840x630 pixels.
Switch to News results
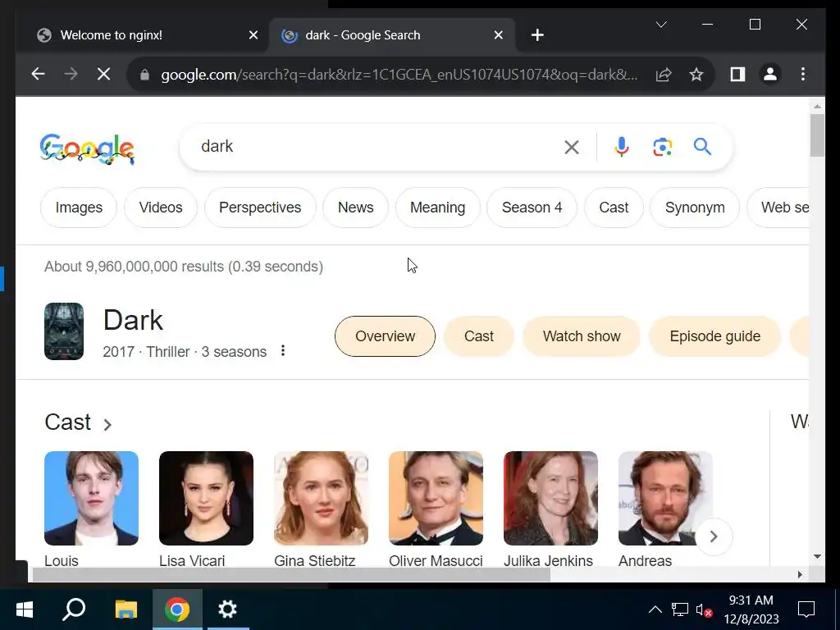(x=356, y=208)
